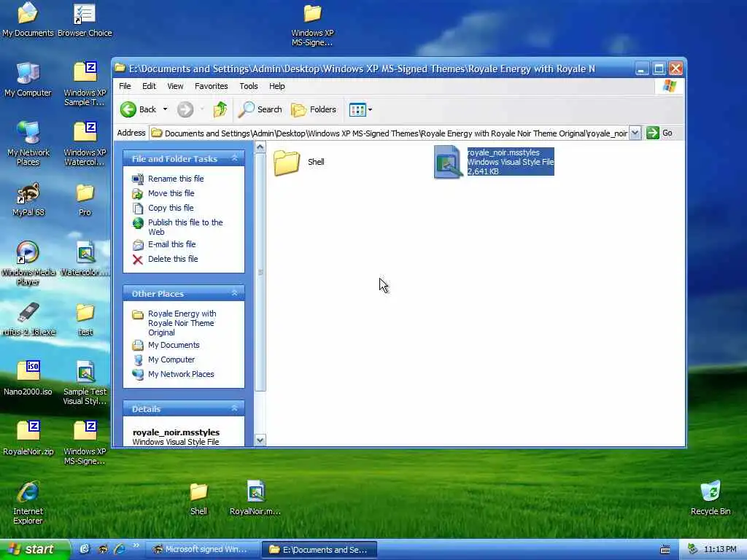The height and width of the screenshot is (560, 747).
Task: Click Show Desktop quick launch icon
Action: coord(85,549)
